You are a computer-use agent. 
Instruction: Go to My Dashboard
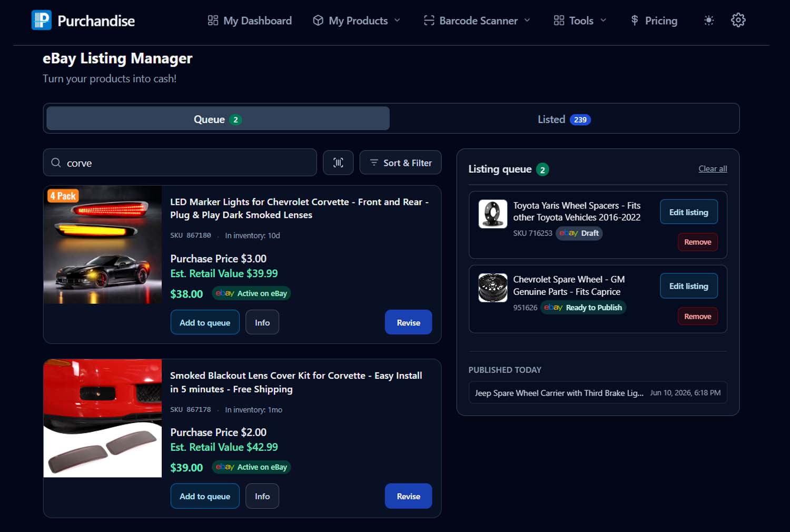coord(250,21)
